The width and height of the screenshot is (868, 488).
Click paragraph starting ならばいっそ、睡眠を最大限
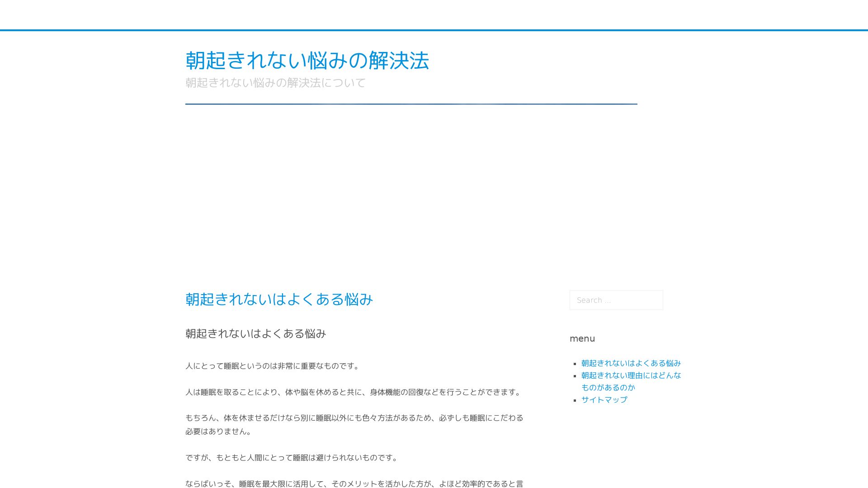[x=354, y=483]
